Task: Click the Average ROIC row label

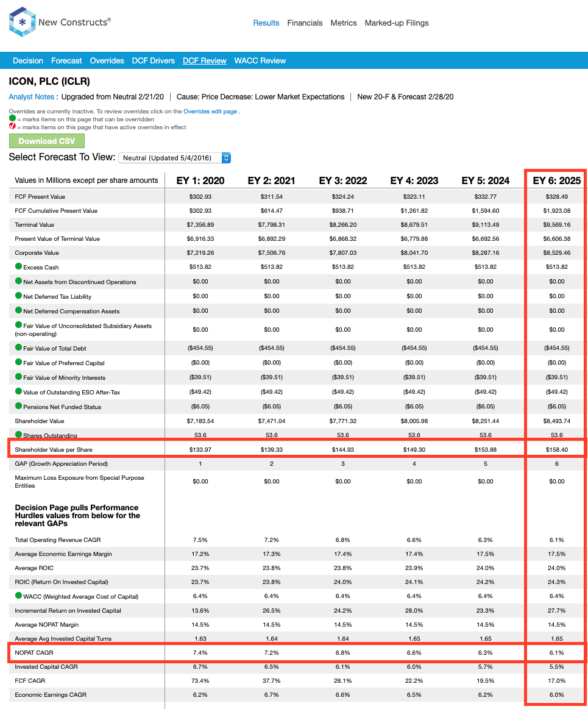Action: pyautogui.click(x=34, y=568)
